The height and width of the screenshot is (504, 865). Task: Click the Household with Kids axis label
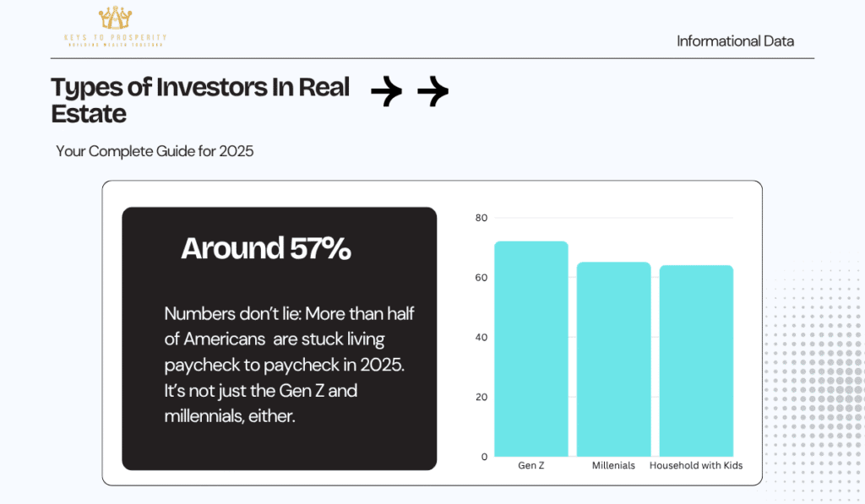tap(696, 465)
